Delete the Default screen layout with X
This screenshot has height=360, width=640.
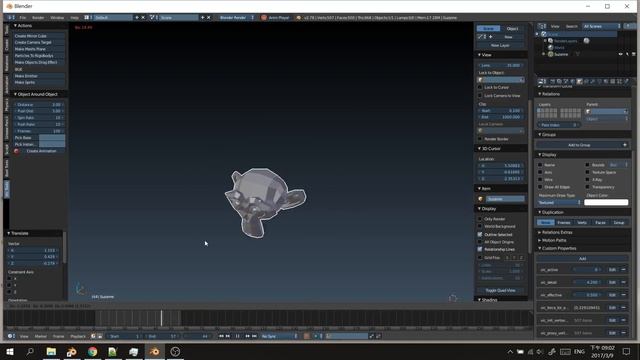tap(143, 18)
